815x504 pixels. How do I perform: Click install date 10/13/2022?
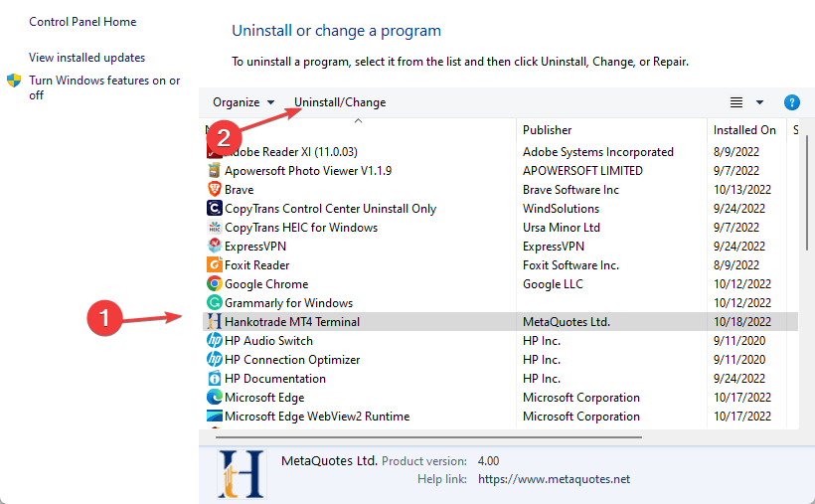742,189
